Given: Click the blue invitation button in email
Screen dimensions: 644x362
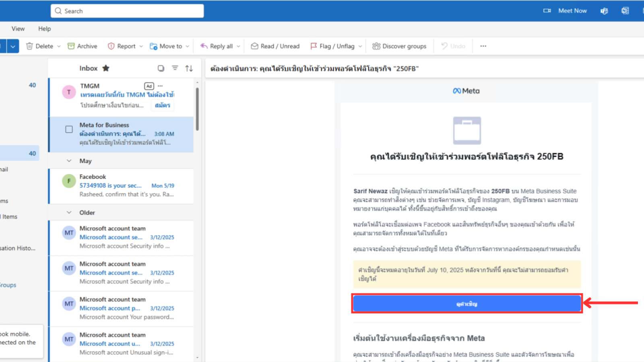Looking at the screenshot, I should [x=467, y=304].
